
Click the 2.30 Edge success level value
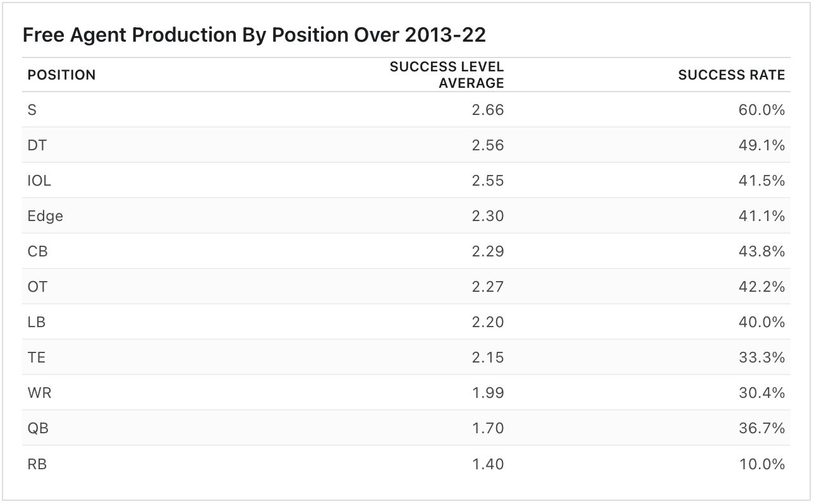pos(487,217)
